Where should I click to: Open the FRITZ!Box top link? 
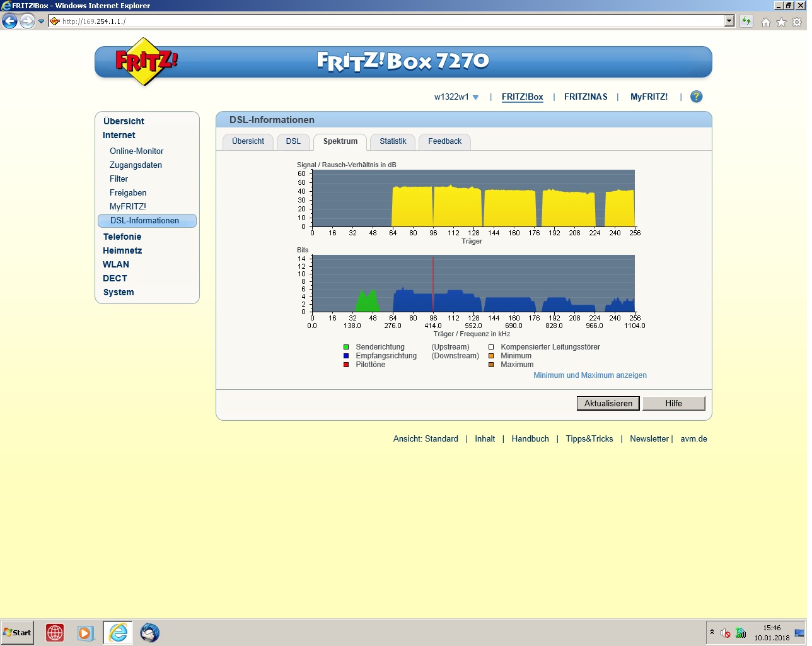click(523, 97)
